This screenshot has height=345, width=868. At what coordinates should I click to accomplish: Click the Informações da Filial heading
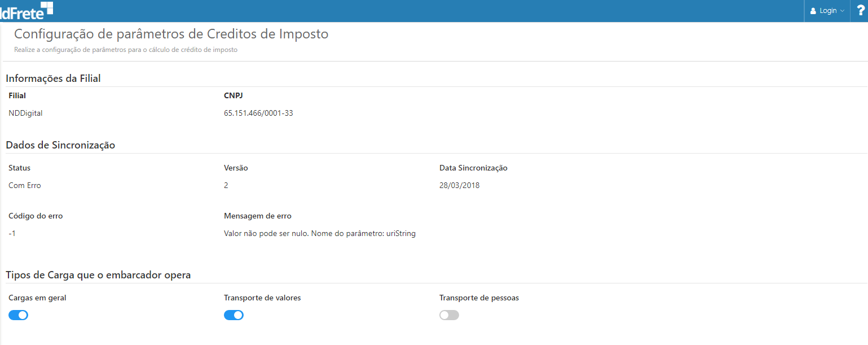[53, 78]
